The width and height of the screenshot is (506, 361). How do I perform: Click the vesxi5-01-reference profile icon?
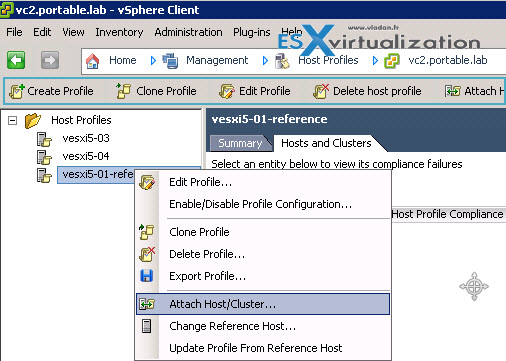44,175
